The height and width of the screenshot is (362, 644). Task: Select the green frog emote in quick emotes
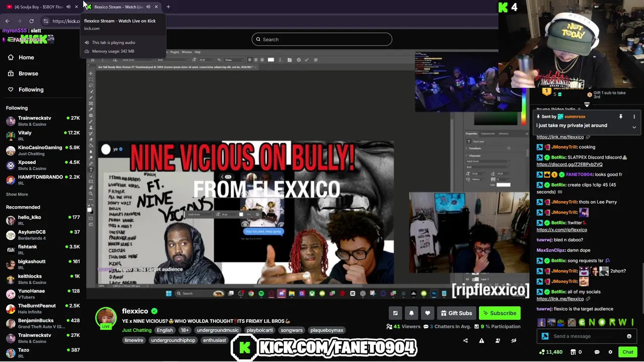click(560, 323)
